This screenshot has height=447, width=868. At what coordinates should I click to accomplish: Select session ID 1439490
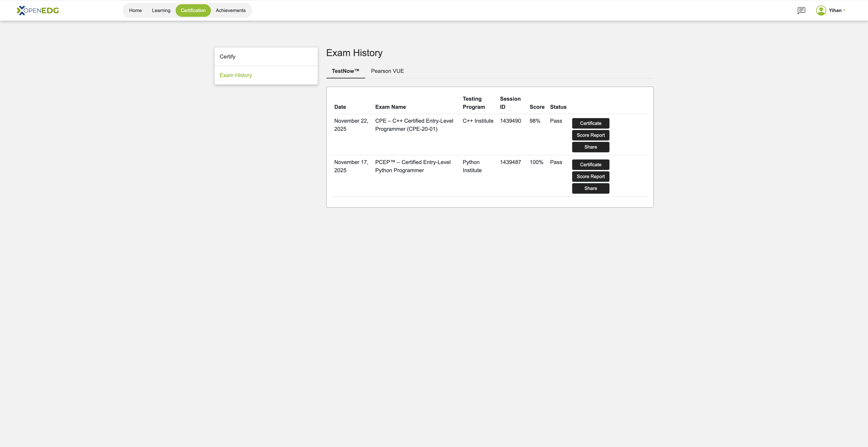pyautogui.click(x=510, y=121)
